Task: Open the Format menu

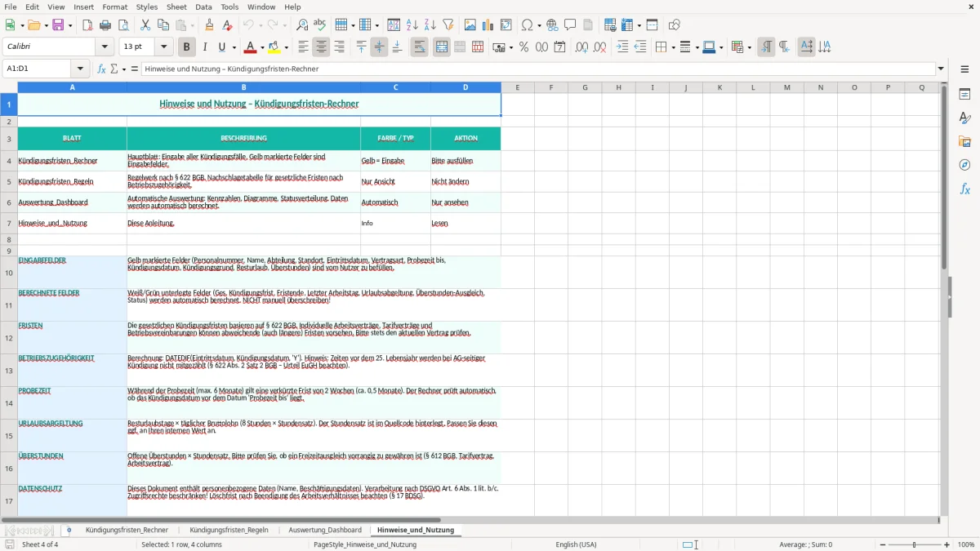Action: click(114, 7)
